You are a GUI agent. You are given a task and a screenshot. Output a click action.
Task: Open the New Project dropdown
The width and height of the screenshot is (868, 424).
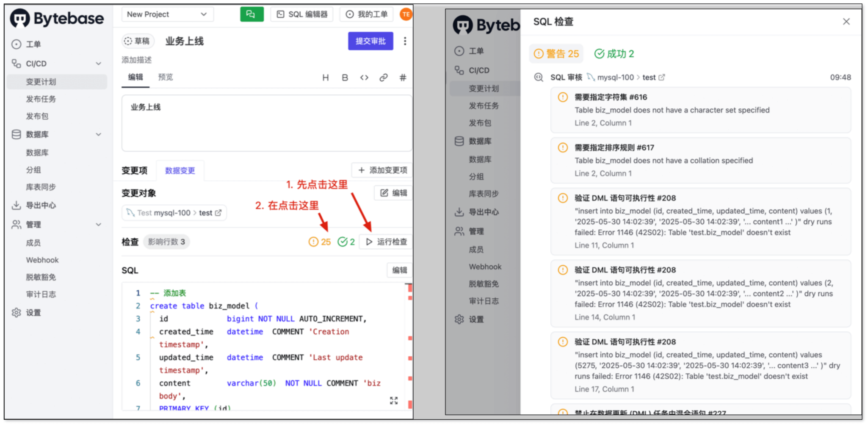point(167,14)
